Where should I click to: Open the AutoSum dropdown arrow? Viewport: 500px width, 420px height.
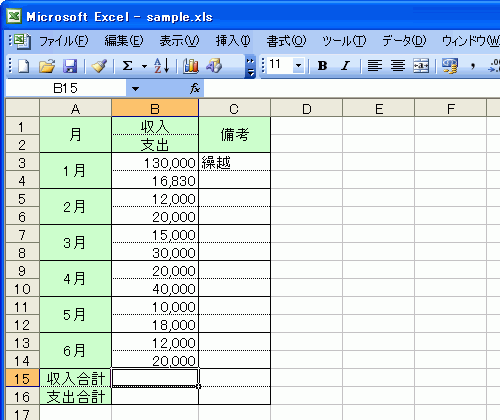point(144,66)
